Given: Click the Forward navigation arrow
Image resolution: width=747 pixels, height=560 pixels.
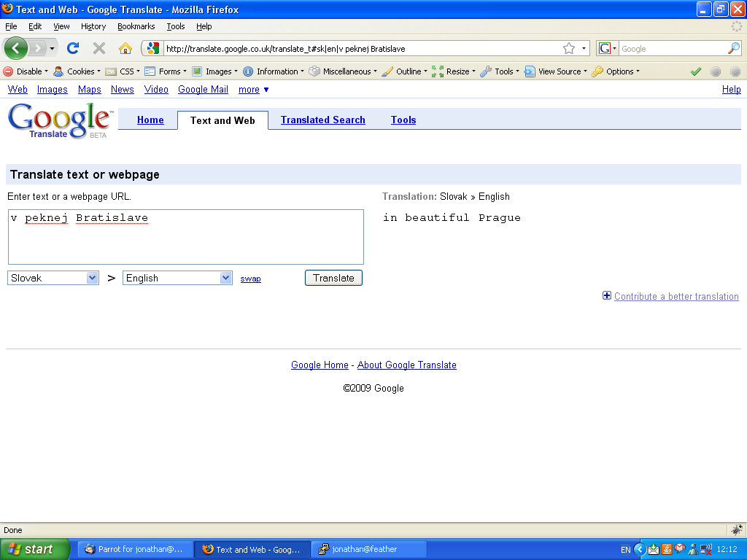Looking at the screenshot, I should [x=38, y=48].
